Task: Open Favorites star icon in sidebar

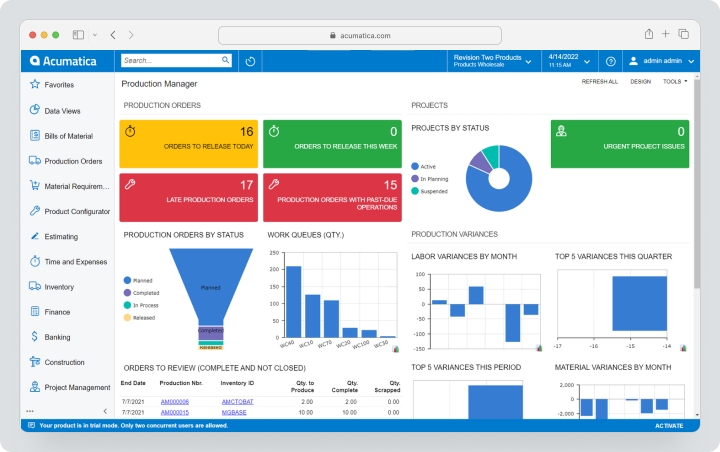Action: pyautogui.click(x=35, y=84)
